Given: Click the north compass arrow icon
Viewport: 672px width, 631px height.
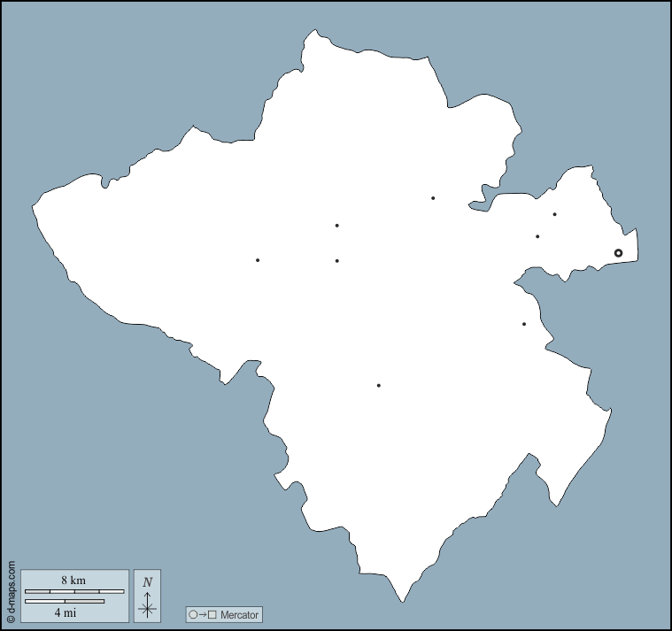Looking at the screenshot, I should 148,604.
